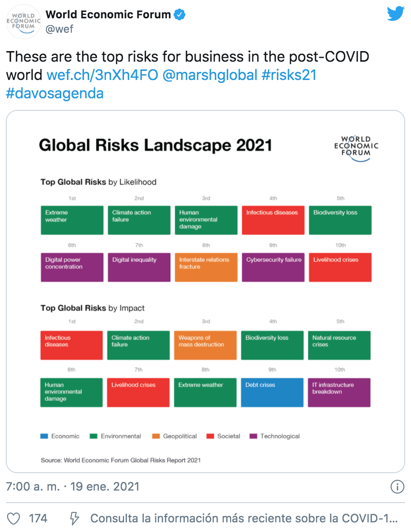Click the red Societal legend swatch
This screenshot has height=532, width=411.
click(210, 436)
